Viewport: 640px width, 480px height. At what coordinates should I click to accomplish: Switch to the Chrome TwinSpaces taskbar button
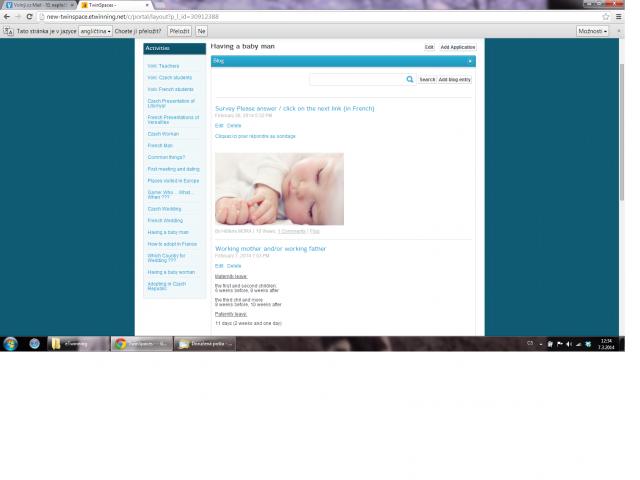tap(142, 344)
